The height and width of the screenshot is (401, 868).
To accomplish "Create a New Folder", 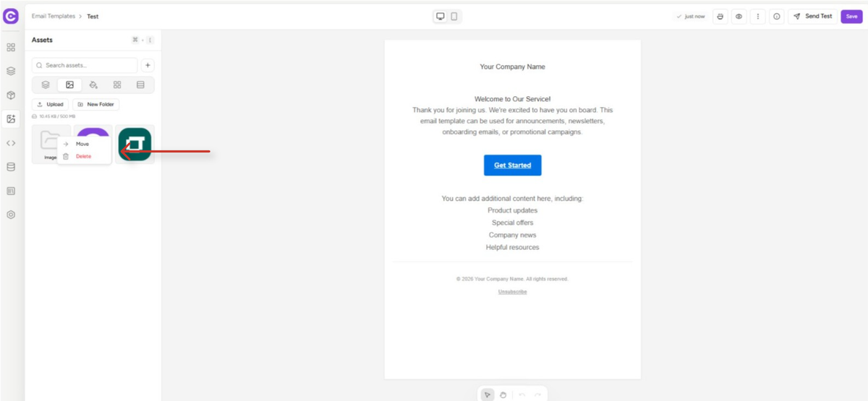I will (96, 104).
